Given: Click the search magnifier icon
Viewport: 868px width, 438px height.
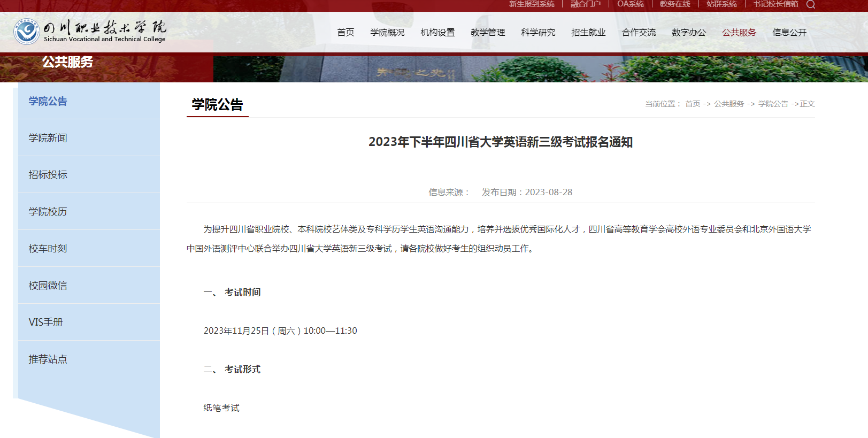Looking at the screenshot, I should [811, 5].
